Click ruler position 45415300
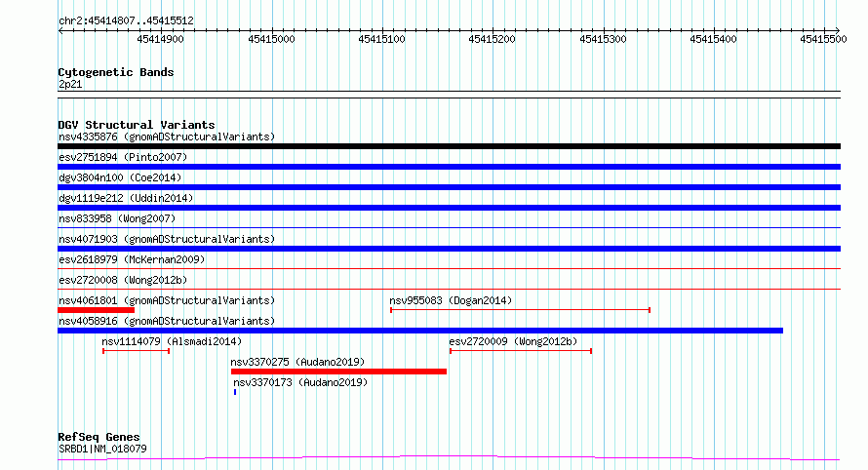 (603, 39)
